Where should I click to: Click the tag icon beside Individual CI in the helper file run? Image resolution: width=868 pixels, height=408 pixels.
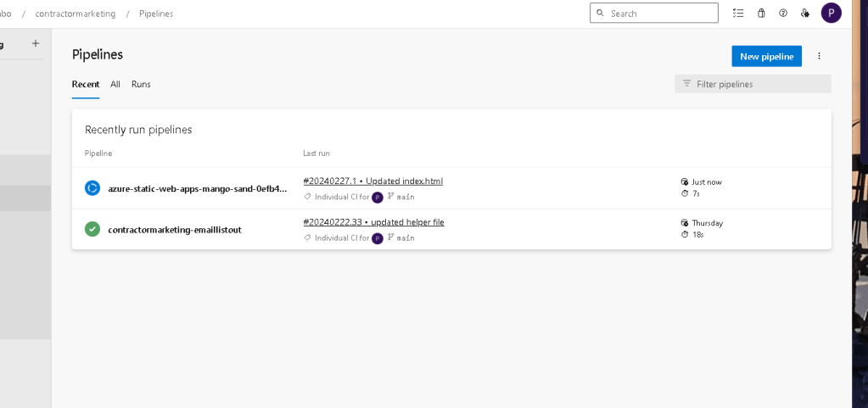pyautogui.click(x=308, y=238)
